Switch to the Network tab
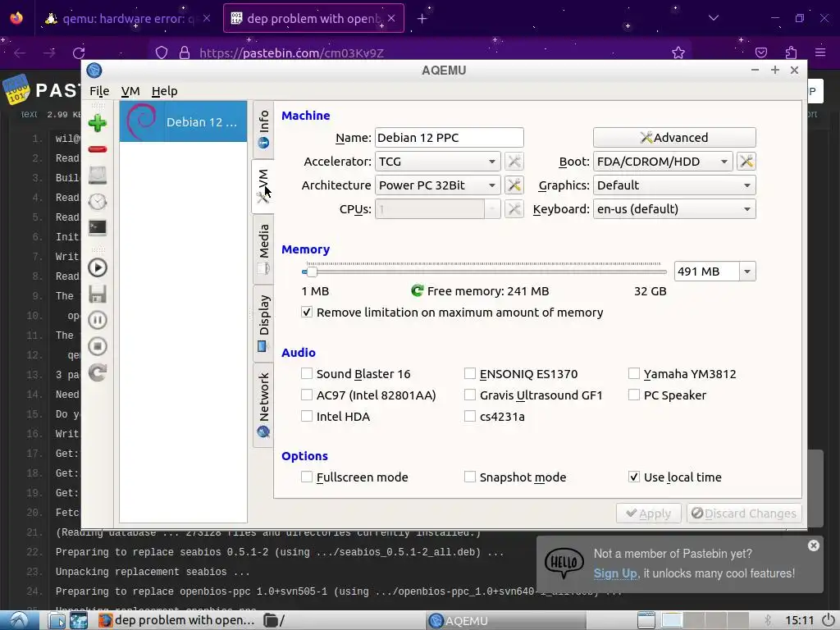Image resolution: width=840 pixels, height=630 pixels. [x=263, y=405]
